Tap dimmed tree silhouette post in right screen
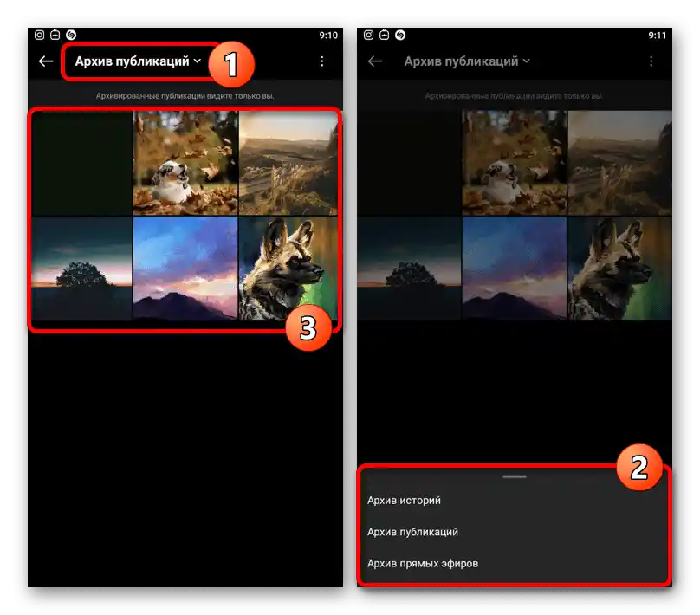Viewport: 700px width, 615px height. pyautogui.click(x=409, y=269)
